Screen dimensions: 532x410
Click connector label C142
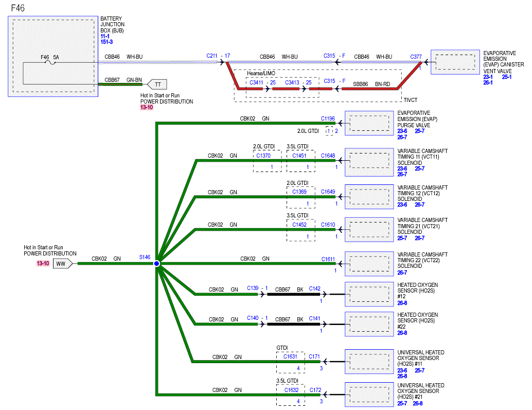(x=314, y=288)
